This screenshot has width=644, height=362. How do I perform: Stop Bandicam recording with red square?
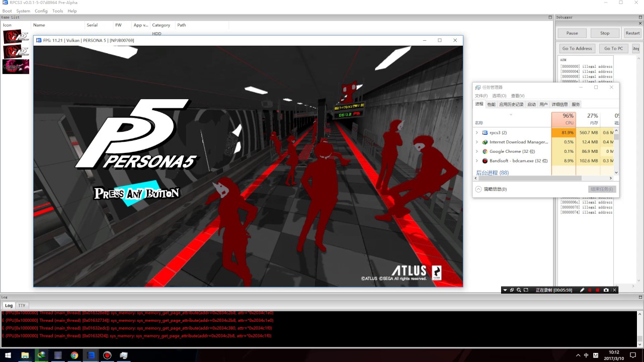pyautogui.click(x=598, y=290)
